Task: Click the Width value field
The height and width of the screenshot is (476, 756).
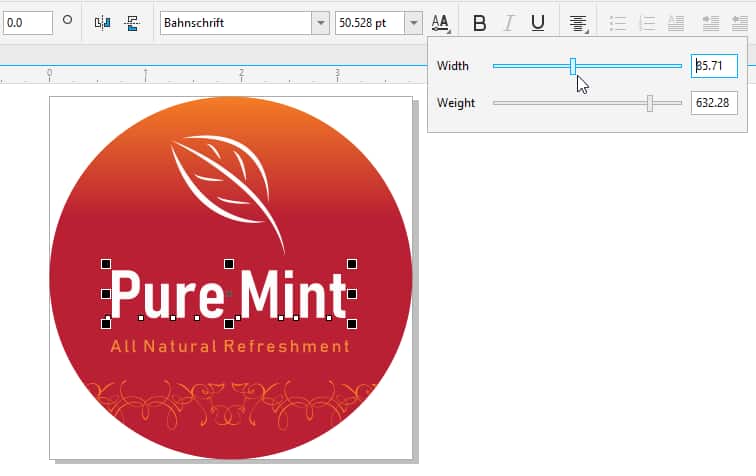Action: tap(714, 66)
